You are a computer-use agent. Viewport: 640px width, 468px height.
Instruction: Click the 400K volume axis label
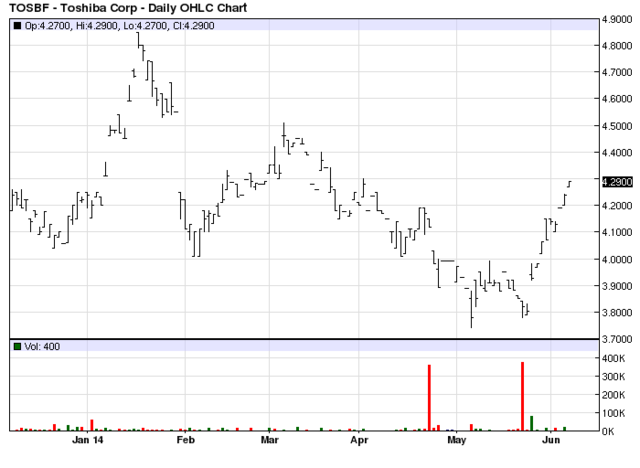click(x=613, y=358)
